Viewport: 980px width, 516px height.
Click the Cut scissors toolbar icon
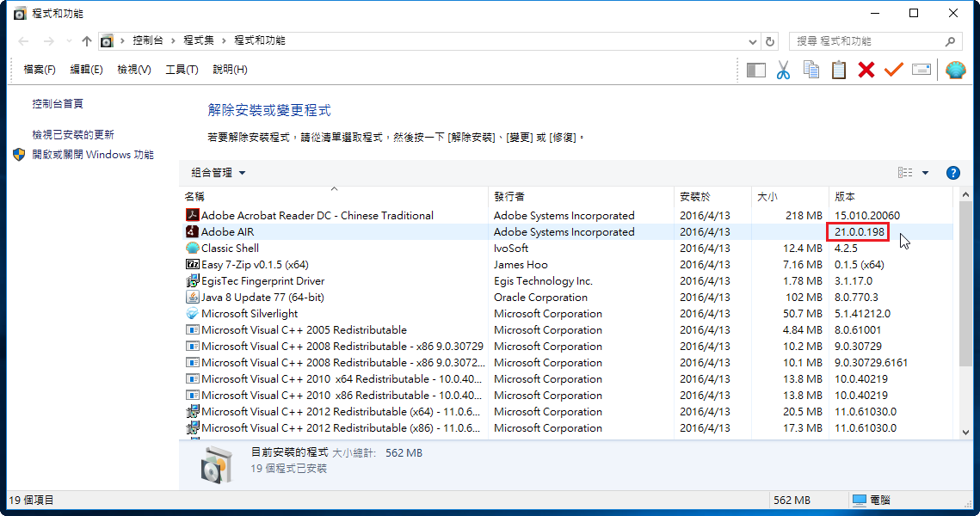click(783, 70)
